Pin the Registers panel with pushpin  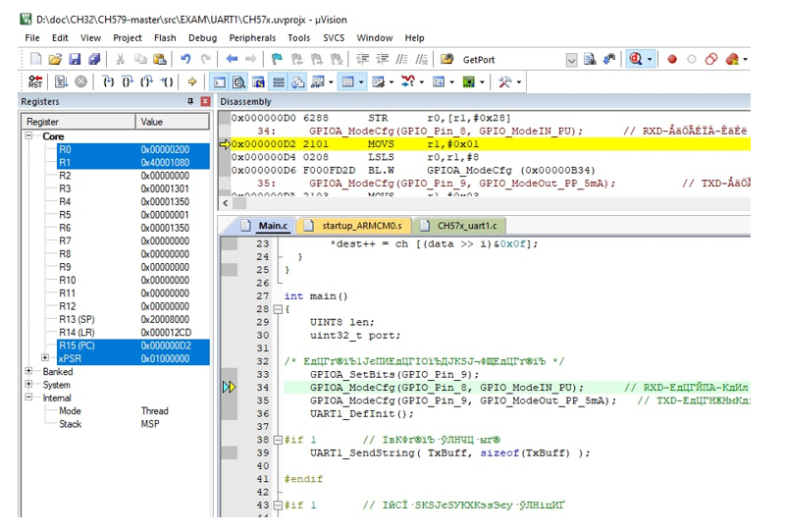191,102
